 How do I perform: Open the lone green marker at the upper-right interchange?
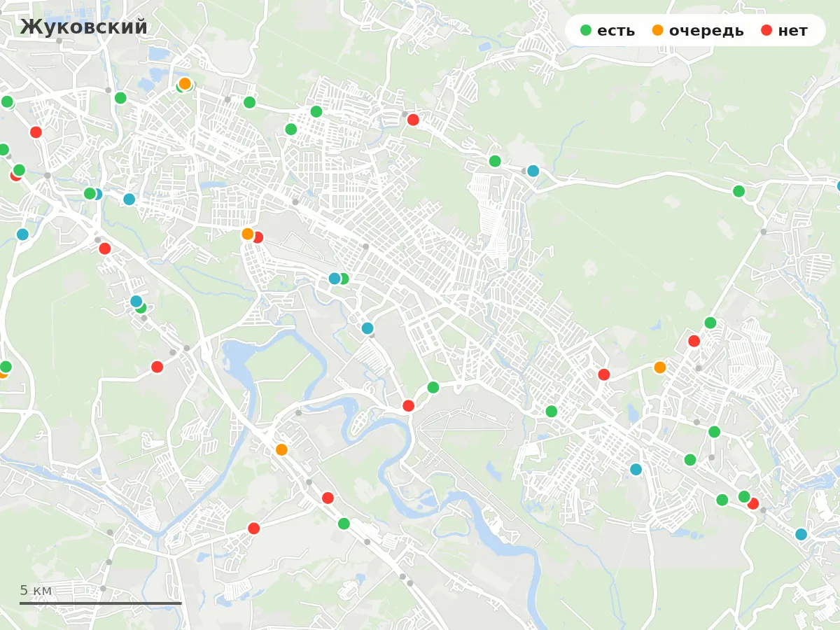pos(738,191)
